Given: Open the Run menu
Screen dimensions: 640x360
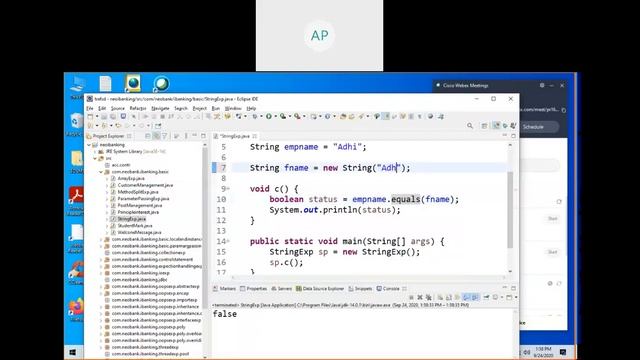Looking at the screenshot, I should tap(216, 108).
